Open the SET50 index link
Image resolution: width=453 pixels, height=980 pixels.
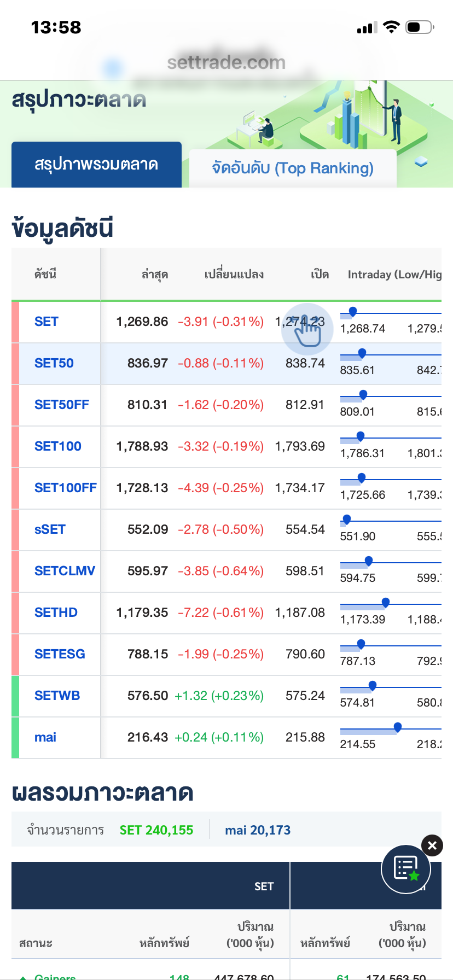click(x=54, y=363)
